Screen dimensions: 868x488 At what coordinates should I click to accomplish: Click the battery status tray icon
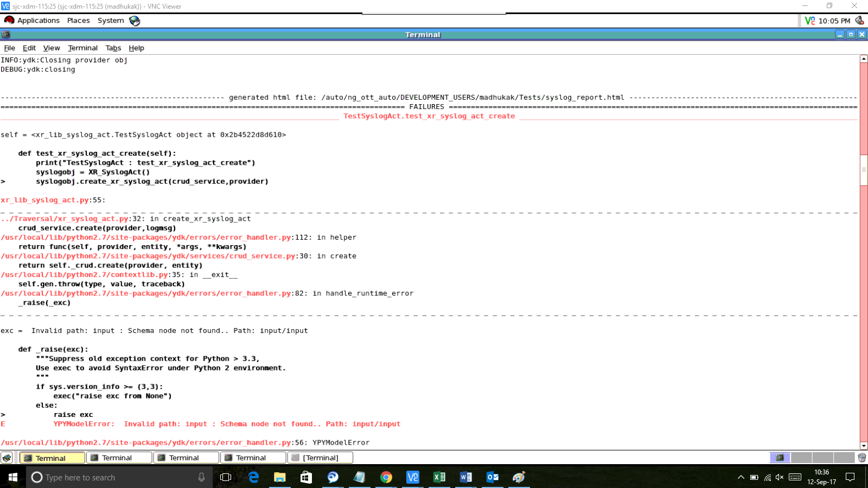754,477
